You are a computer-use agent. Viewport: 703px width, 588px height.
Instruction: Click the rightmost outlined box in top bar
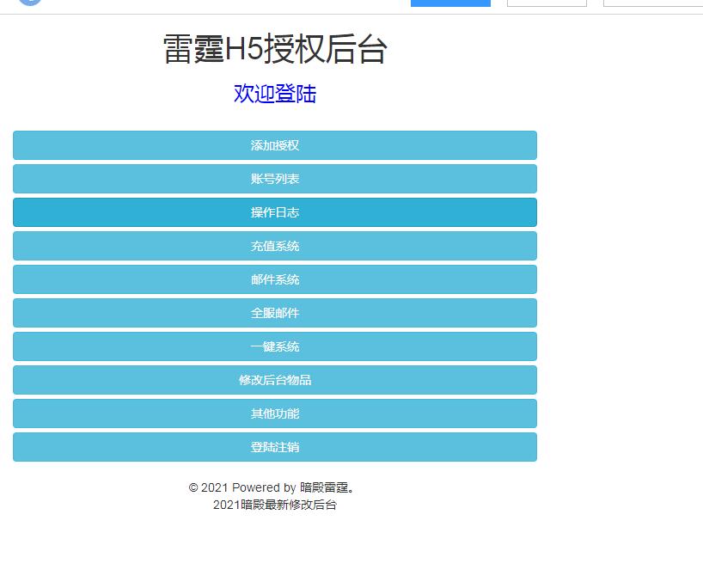[653, 3]
